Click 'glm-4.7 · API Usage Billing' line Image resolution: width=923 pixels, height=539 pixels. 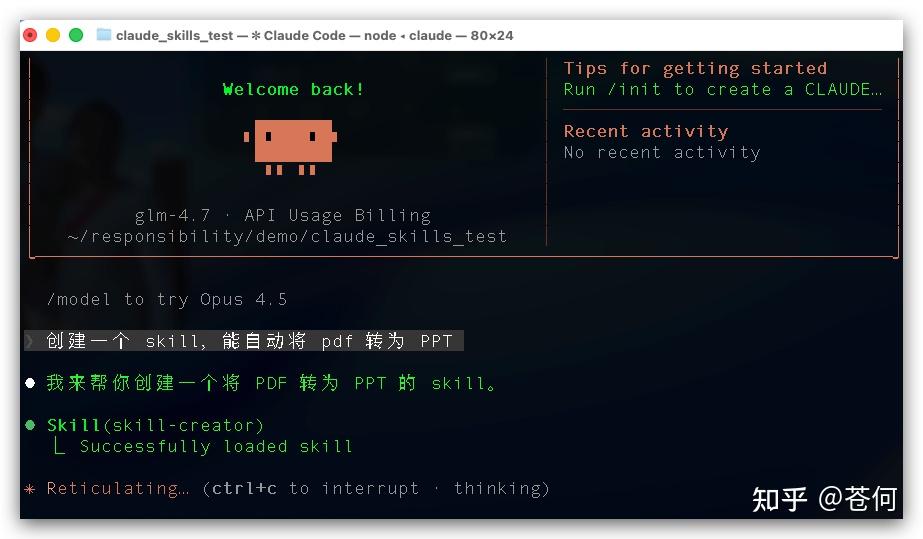(x=283, y=216)
